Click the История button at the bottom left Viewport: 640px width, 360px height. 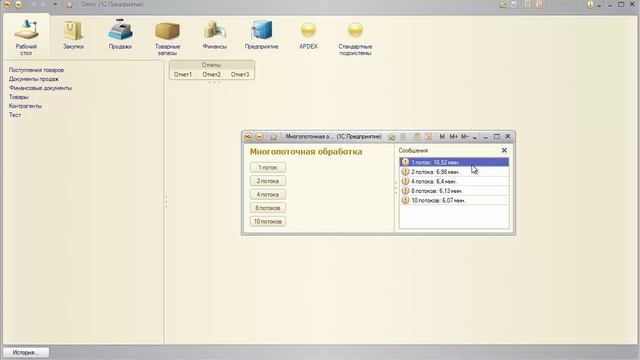click(x=26, y=352)
